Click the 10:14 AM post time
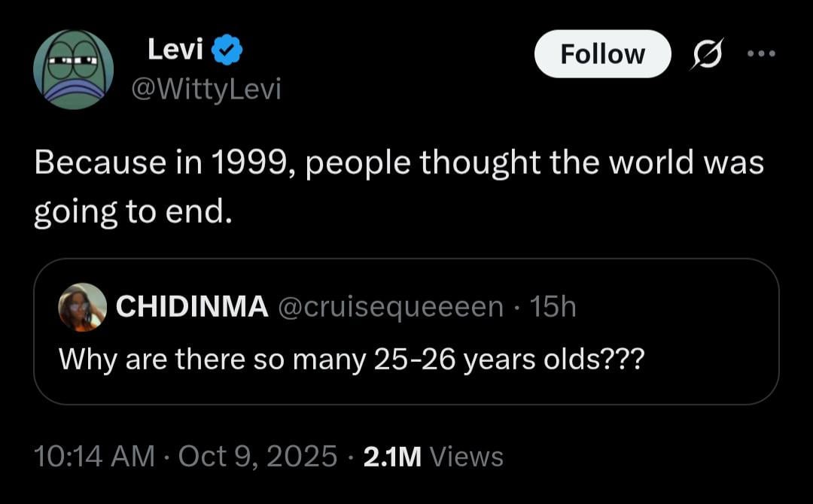Image resolution: width=813 pixels, height=504 pixels. (x=94, y=456)
